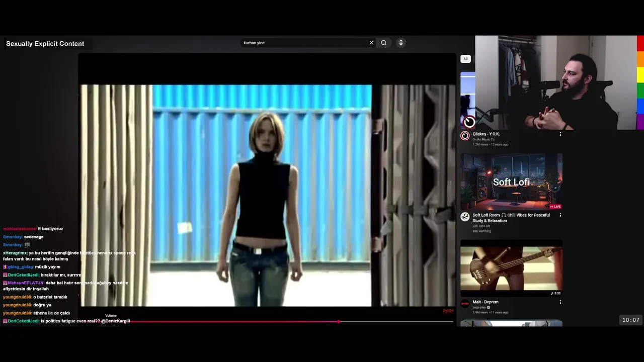Click the magnifier search icon
Screen dimensions: 644x362
point(384,43)
